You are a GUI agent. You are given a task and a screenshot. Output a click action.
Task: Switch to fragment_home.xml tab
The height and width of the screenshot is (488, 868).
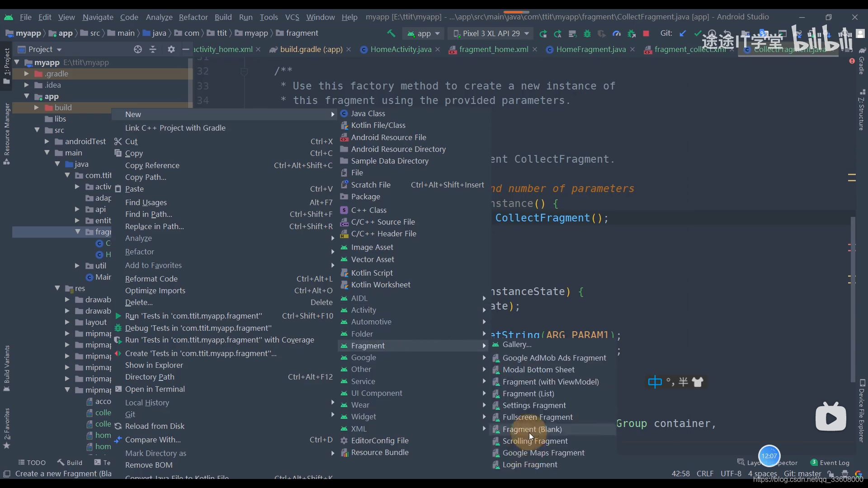493,49
